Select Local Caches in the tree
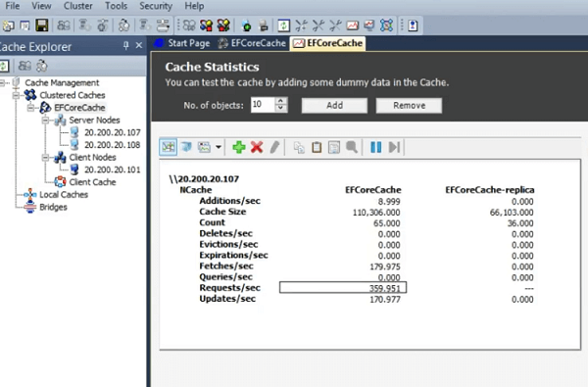 [64, 194]
